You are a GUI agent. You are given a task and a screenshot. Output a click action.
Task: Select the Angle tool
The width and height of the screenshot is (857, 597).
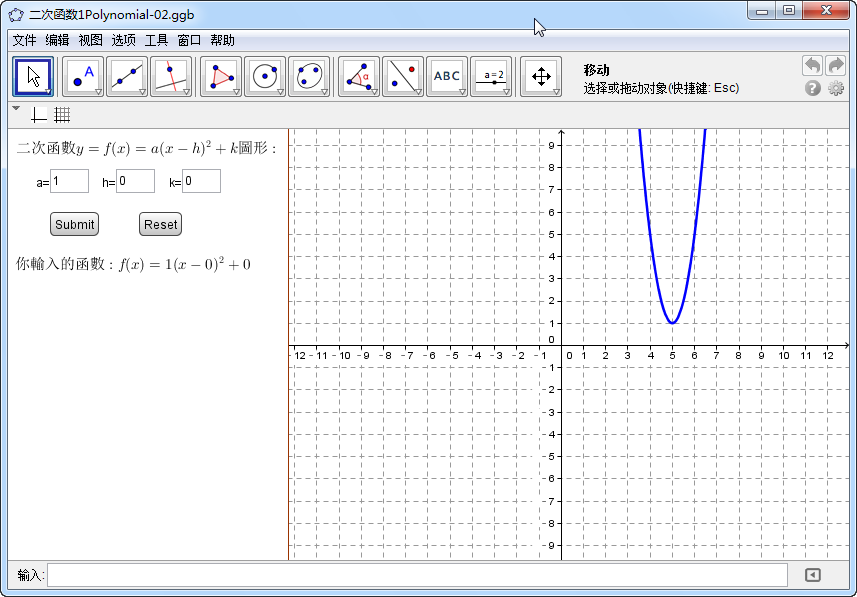point(359,77)
